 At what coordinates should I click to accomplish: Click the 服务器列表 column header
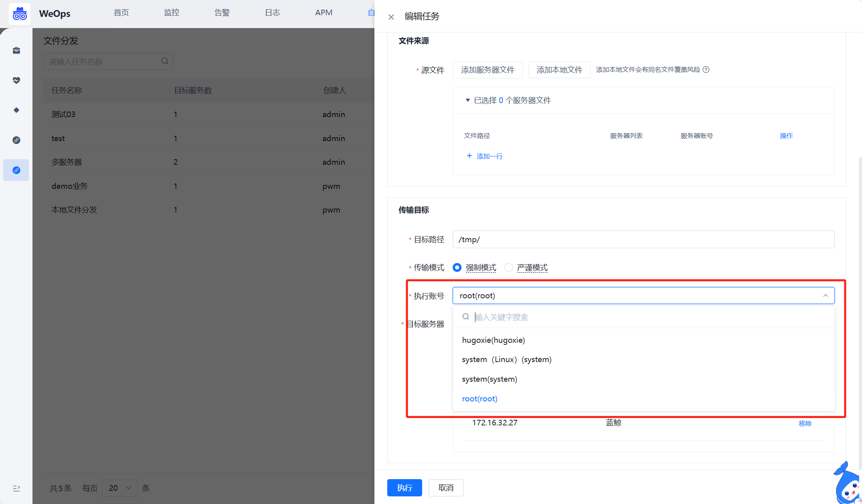point(626,136)
